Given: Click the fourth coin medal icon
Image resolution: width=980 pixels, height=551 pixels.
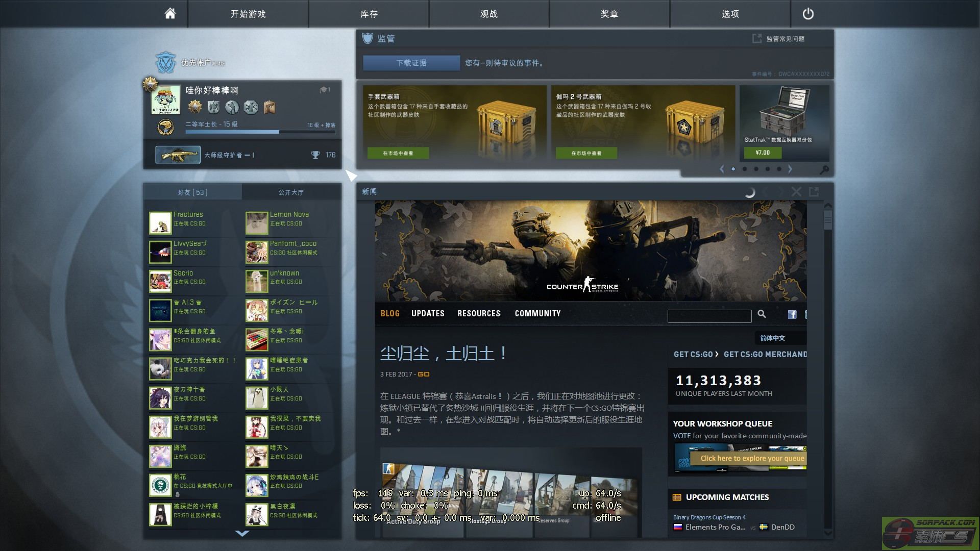Looking at the screenshot, I should tap(251, 107).
